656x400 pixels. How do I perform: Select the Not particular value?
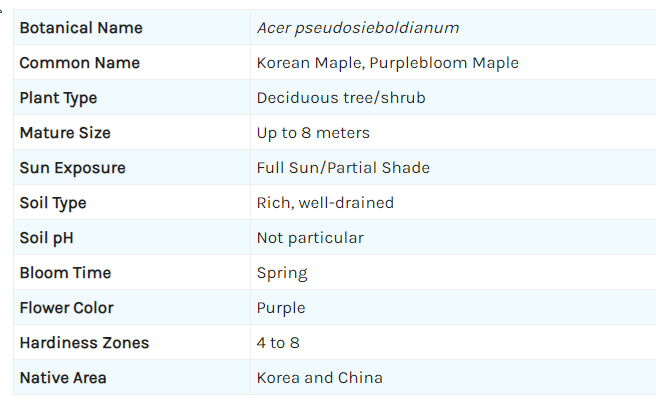click(x=310, y=238)
